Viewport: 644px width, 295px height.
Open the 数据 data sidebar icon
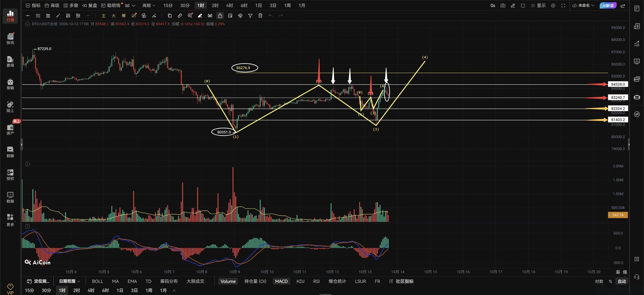pos(10,197)
